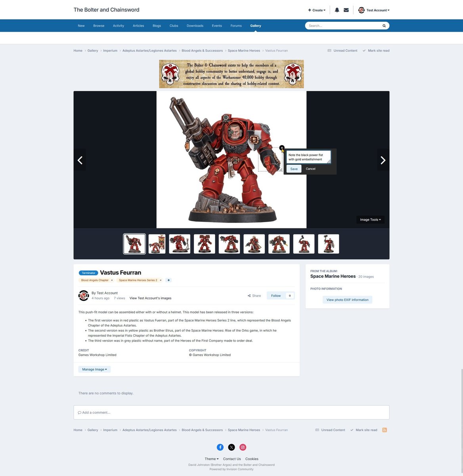Open the Instagram social icon
Screen dimensions: 463x476
[243, 447]
